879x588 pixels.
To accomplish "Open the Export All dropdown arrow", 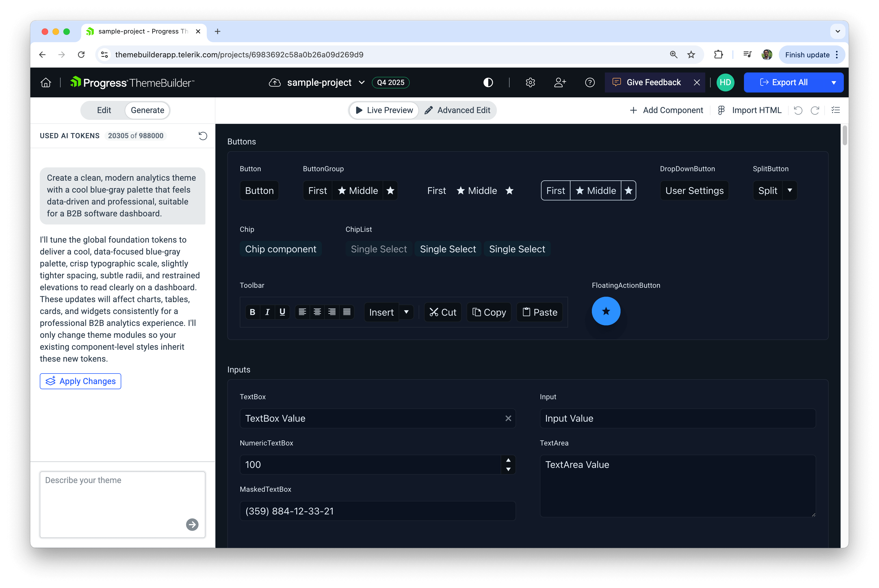I will pyautogui.click(x=834, y=82).
